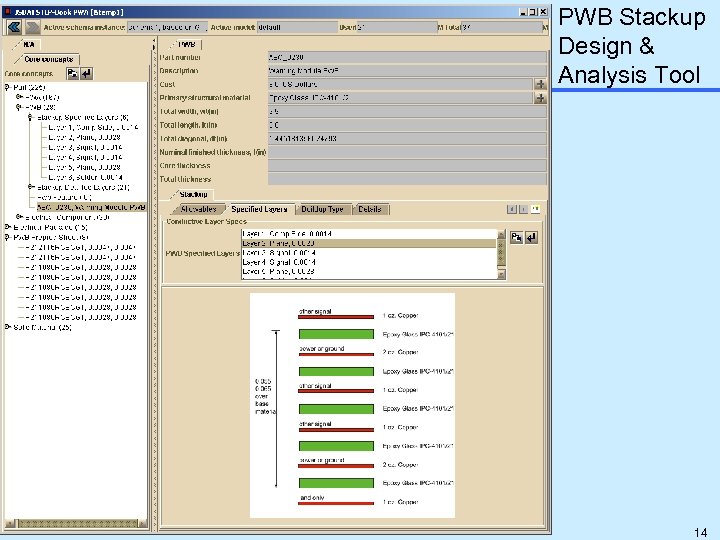The image size is (720, 540).
Task: Click the copy icon beside PWB Specified Layers list
Action: (x=516, y=237)
